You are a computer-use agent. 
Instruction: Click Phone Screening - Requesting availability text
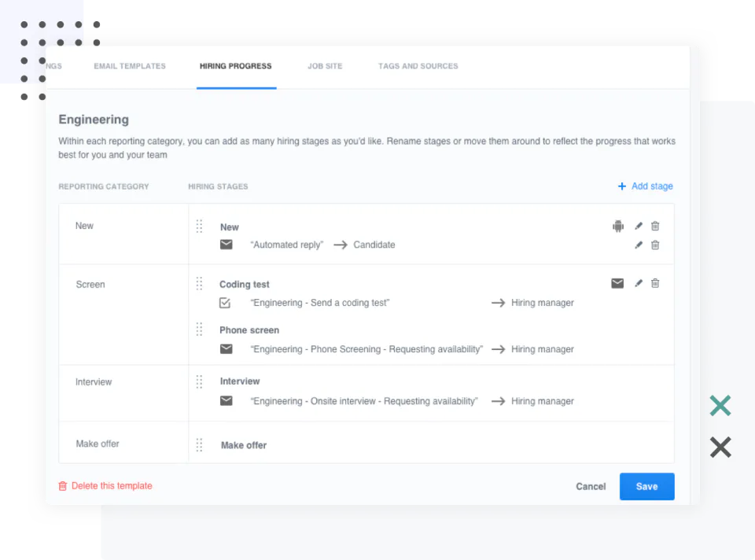coord(366,349)
